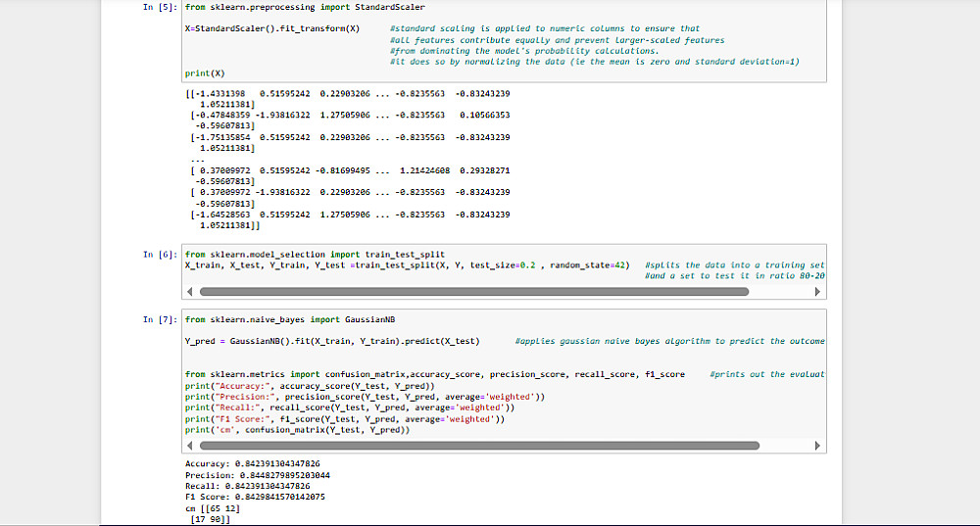
Task: Click left scroll arrow in cell 7
Action: click(x=190, y=446)
